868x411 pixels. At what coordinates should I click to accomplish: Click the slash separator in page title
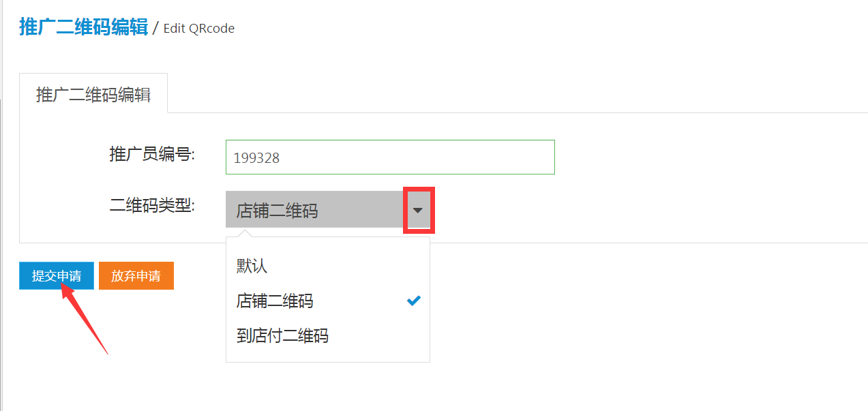(x=155, y=28)
